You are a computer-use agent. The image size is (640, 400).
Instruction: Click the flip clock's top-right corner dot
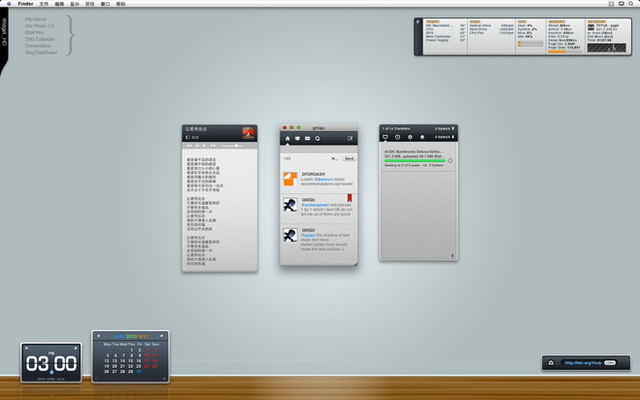76,348
